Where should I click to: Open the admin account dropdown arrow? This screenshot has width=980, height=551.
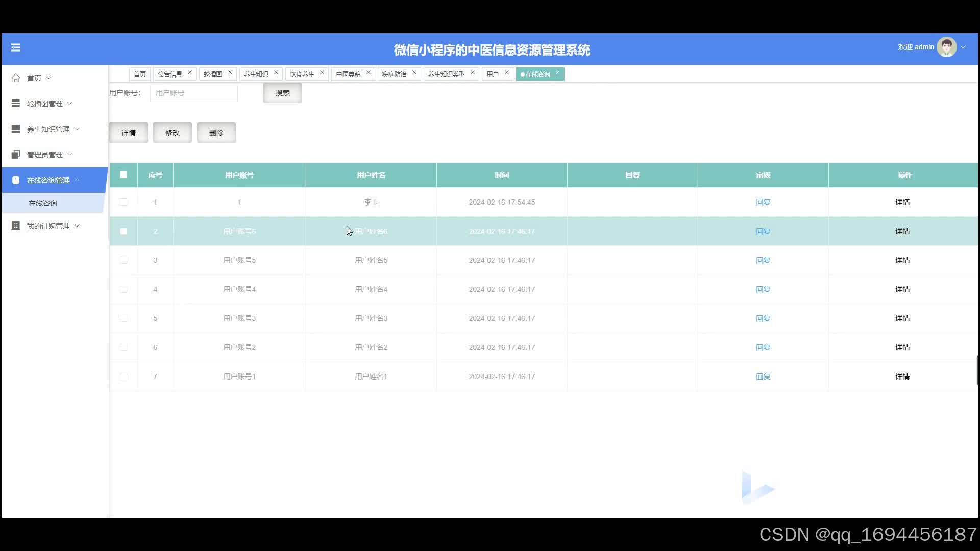[963, 47]
